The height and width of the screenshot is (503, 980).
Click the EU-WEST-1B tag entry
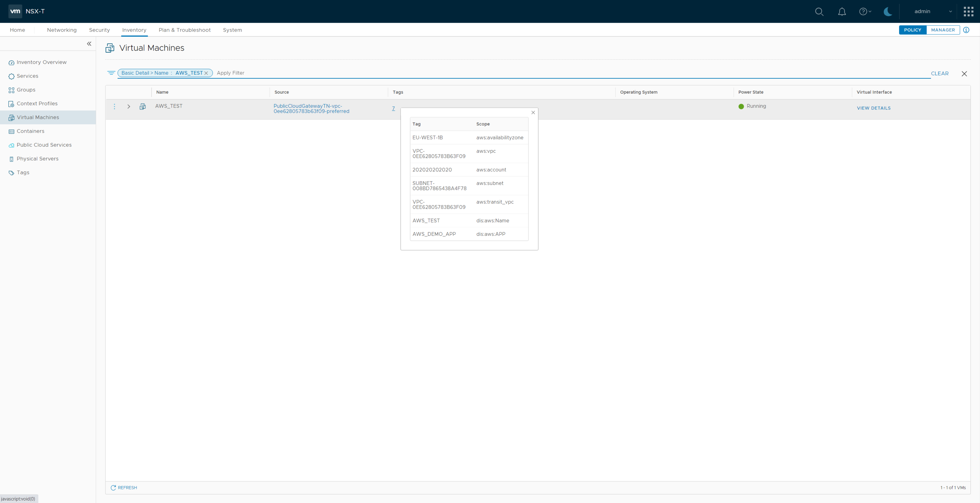pyautogui.click(x=427, y=138)
